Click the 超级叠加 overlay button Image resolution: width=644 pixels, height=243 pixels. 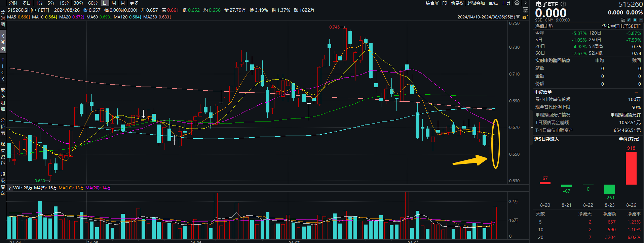tap(476, 3)
